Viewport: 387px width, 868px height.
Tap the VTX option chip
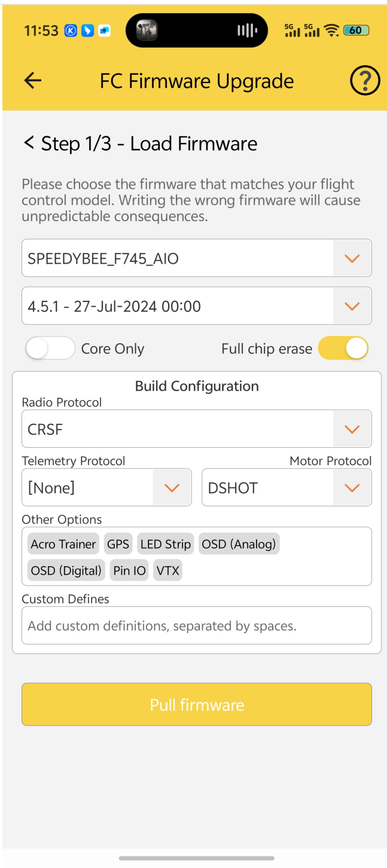[x=167, y=570]
